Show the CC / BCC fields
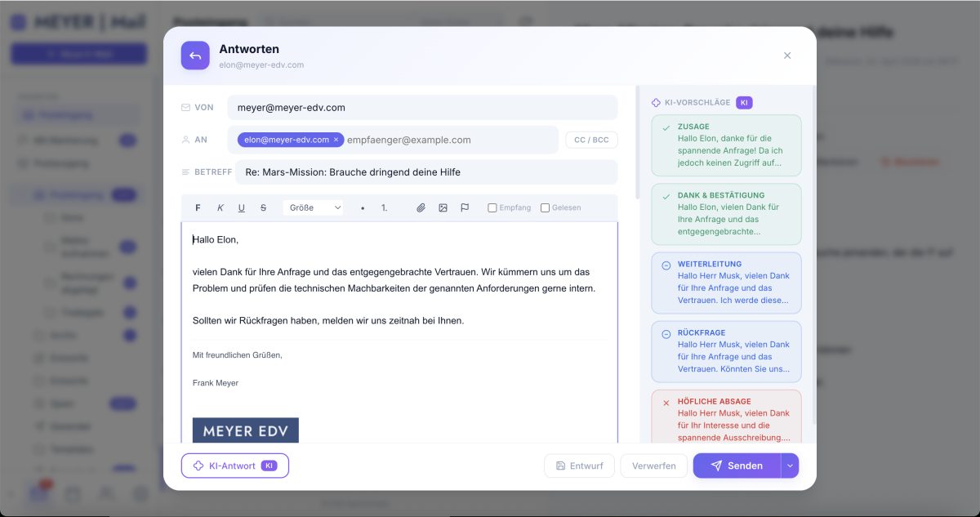Viewport: 980px width, 517px height. coord(591,140)
